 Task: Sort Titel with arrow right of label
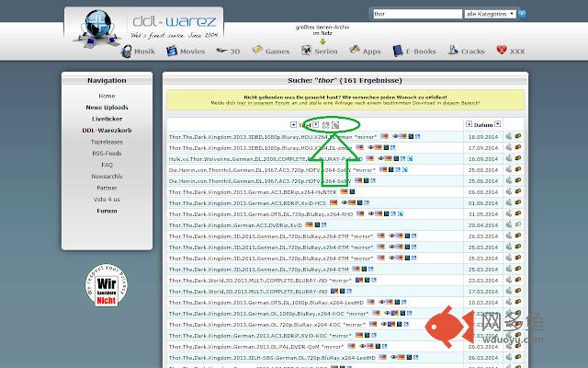tap(316, 125)
